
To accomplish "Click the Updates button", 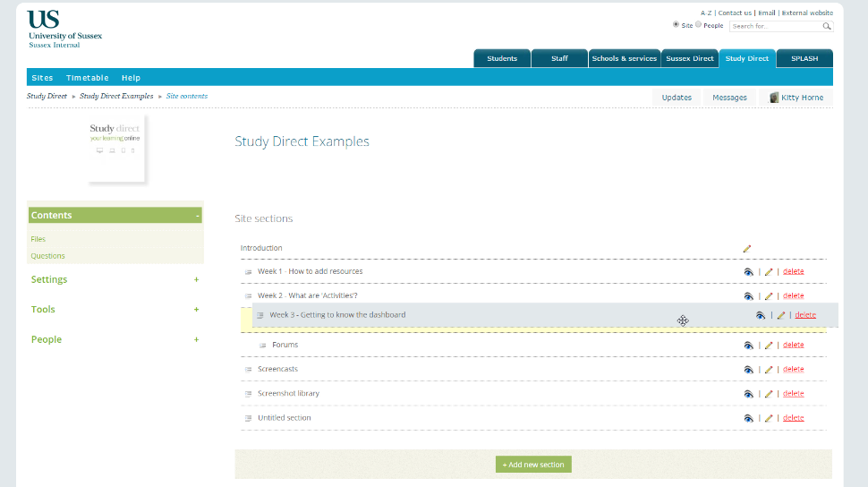I will pos(677,98).
